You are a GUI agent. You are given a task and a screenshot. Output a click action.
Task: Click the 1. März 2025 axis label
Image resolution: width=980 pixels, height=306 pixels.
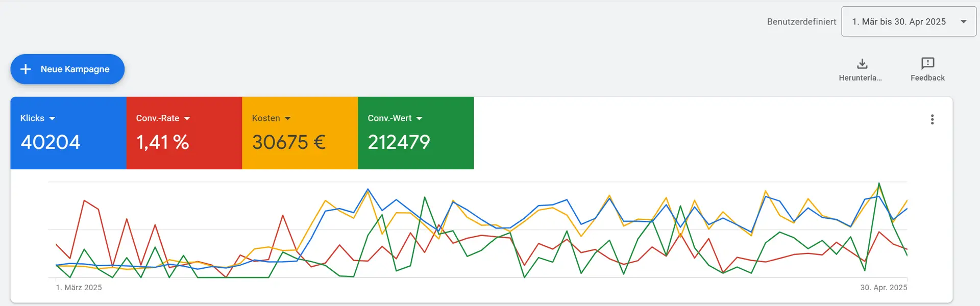click(79, 288)
